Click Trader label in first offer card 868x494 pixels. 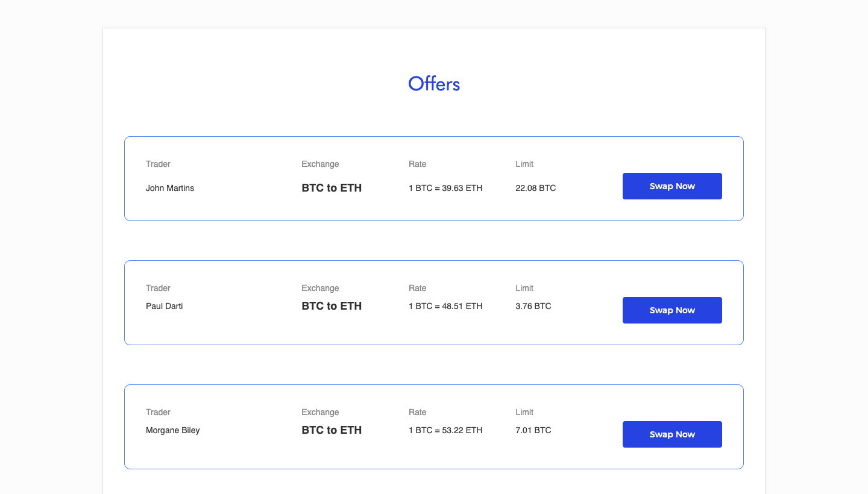click(158, 164)
